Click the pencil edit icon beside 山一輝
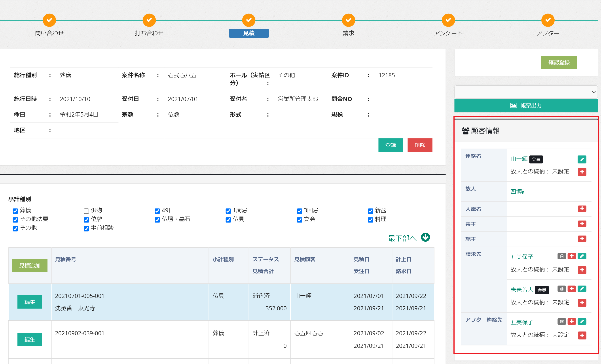Viewport: 601px width, 364px height. coord(582,159)
